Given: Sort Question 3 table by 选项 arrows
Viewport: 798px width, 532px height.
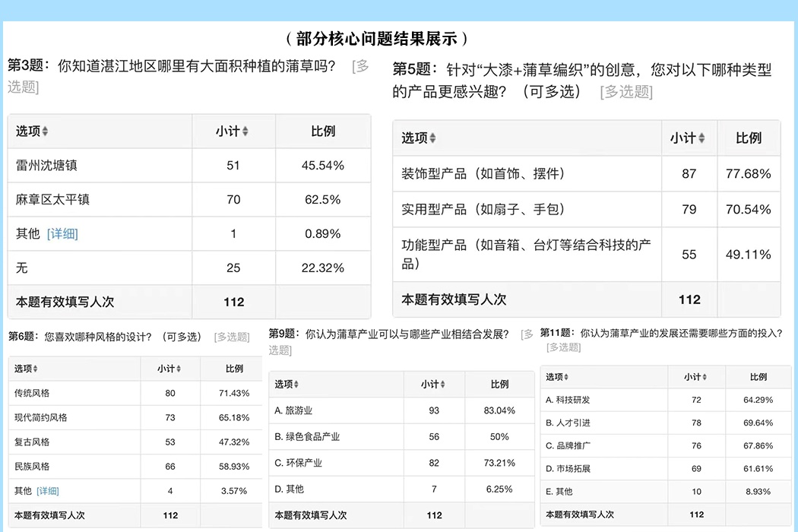Looking at the screenshot, I should (46, 131).
